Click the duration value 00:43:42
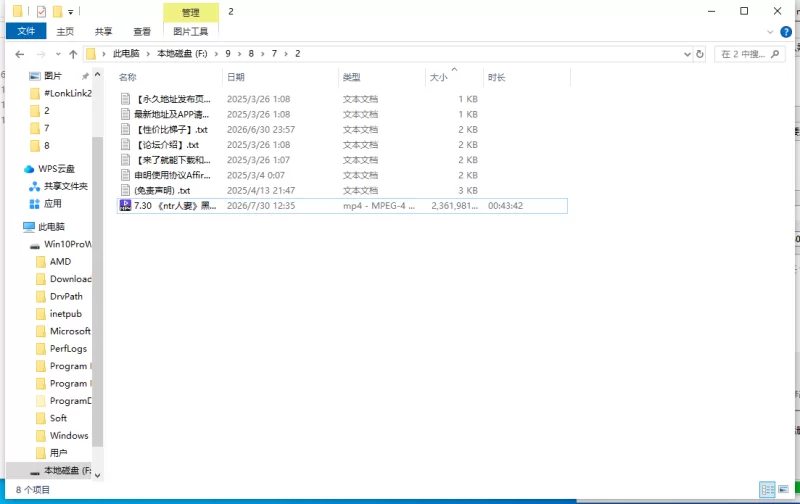The height and width of the screenshot is (504, 800). 505,206
